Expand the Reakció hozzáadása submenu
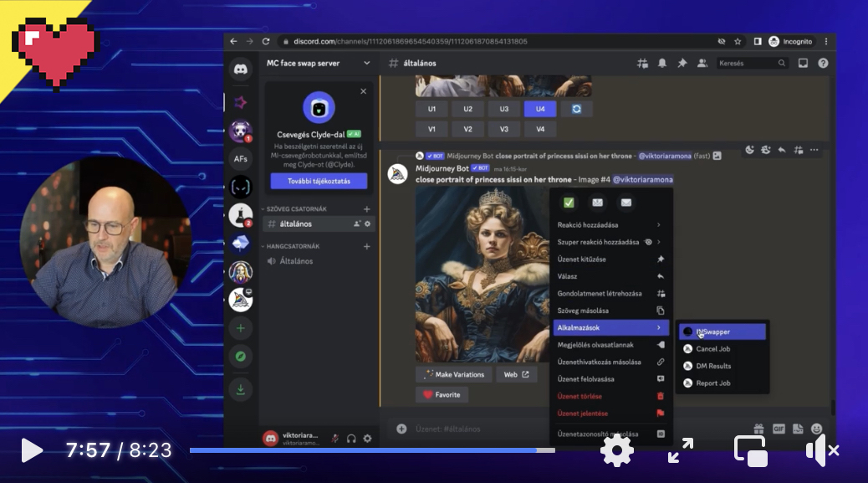 [612, 224]
